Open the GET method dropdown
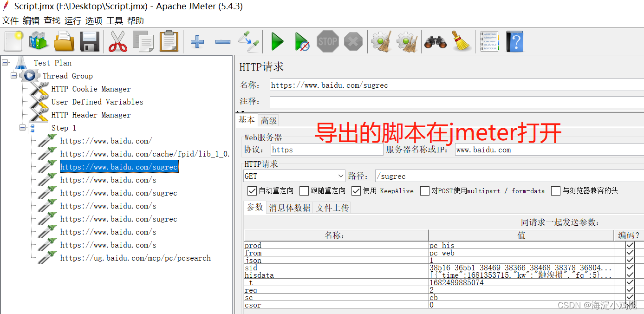 pyautogui.click(x=294, y=176)
